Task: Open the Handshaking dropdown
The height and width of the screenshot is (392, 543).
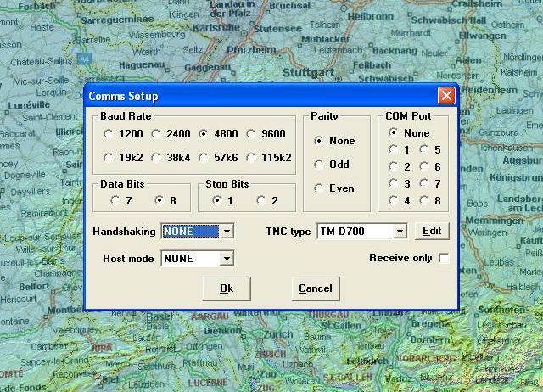Action: click(x=226, y=231)
